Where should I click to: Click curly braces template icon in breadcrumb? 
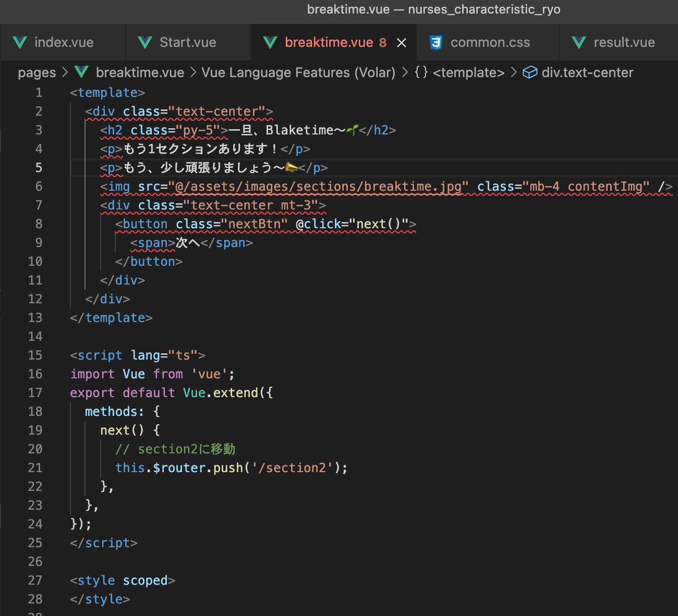(x=421, y=72)
